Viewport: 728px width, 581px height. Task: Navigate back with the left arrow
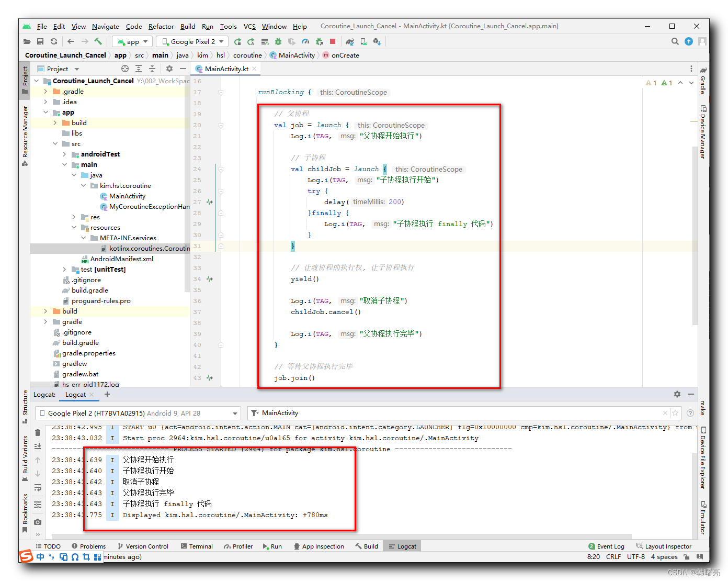[71, 41]
